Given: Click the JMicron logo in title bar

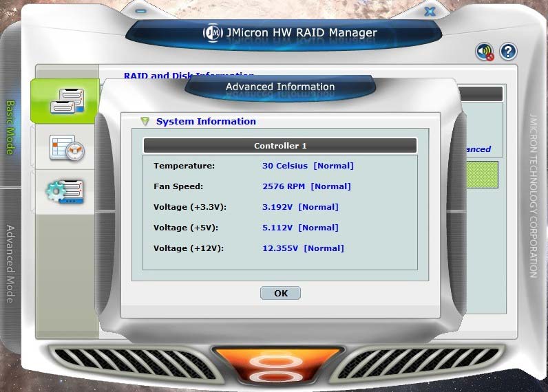Looking at the screenshot, I should pos(213,32).
